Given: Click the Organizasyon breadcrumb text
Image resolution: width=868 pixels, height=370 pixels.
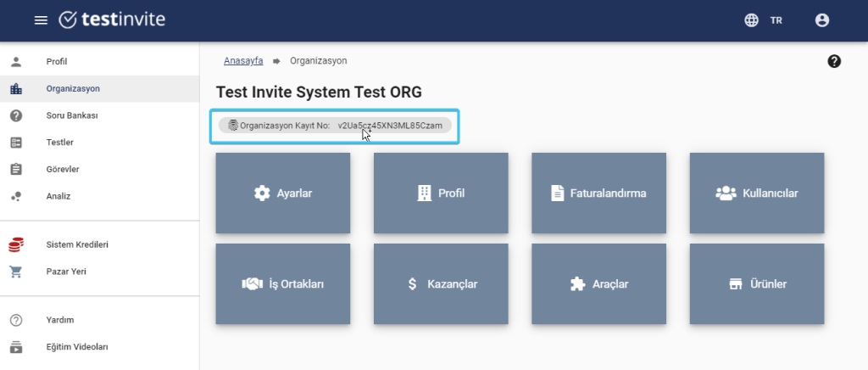Looking at the screenshot, I should [x=319, y=61].
